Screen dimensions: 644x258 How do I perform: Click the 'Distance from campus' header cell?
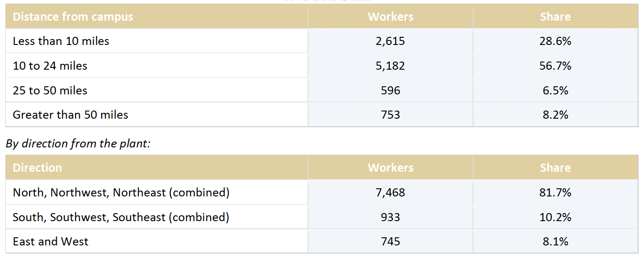pyautogui.click(x=157, y=17)
